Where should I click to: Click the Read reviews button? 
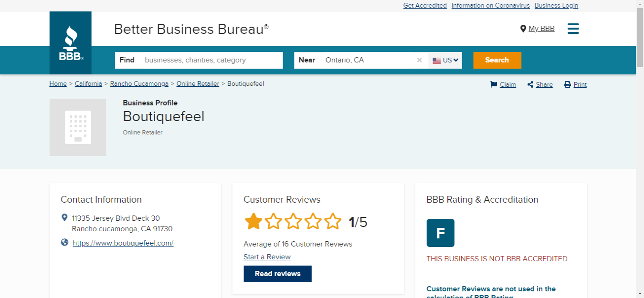(277, 274)
